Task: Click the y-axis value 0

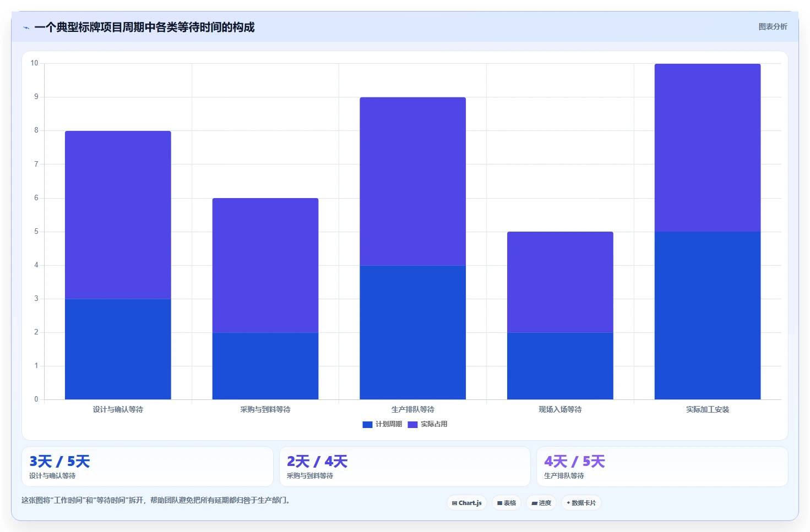Action: click(36, 399)
